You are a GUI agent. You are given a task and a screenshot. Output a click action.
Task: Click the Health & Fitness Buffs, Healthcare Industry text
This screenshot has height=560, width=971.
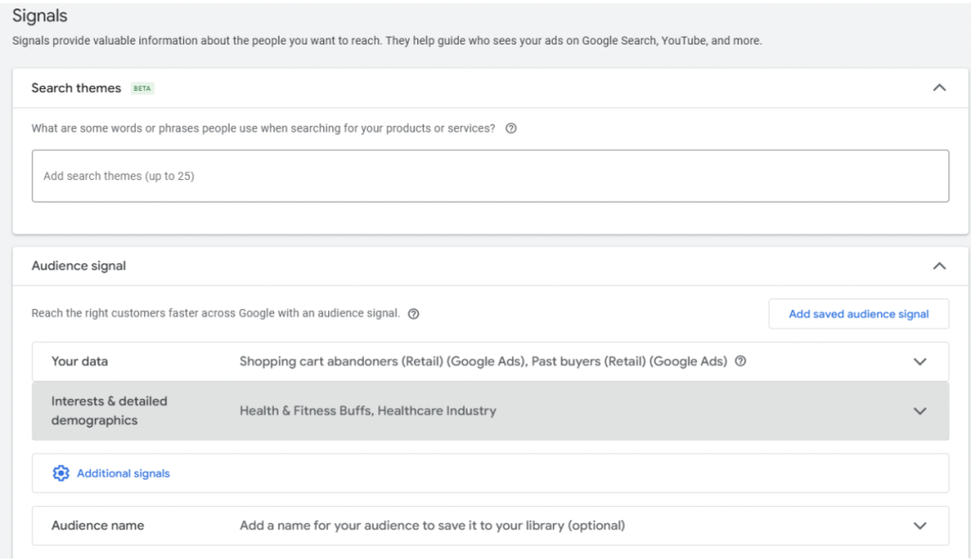coord(368,410)
